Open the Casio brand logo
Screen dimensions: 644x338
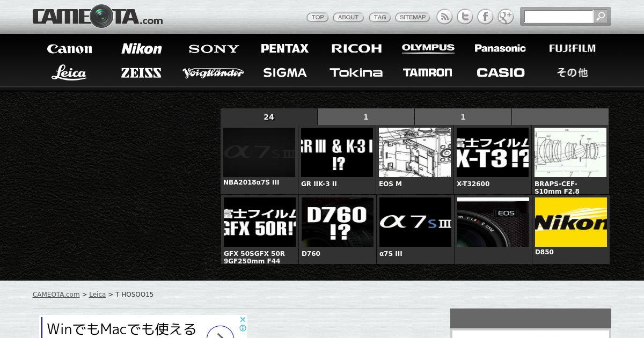501,72
